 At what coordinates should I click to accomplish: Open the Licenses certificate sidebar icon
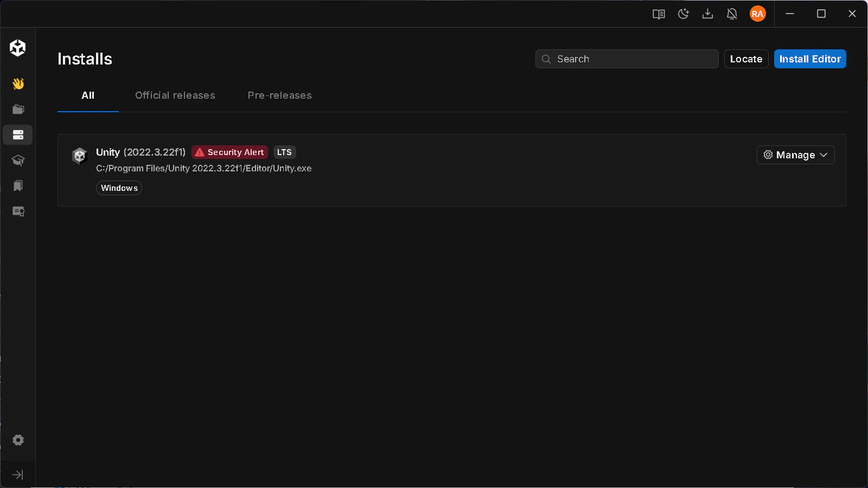18,211
